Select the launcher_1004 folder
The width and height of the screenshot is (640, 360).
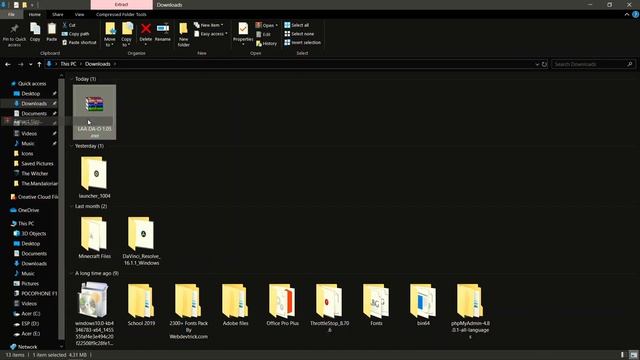(x=94, y=178)
